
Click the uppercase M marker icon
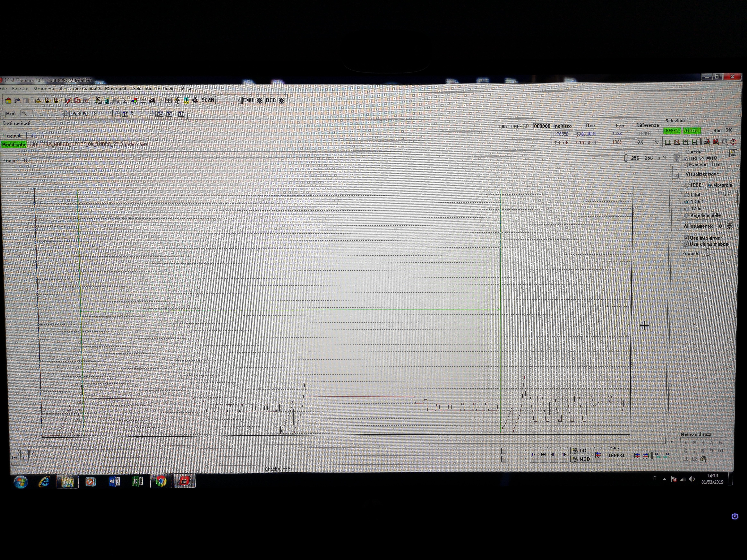pos(169,114)
